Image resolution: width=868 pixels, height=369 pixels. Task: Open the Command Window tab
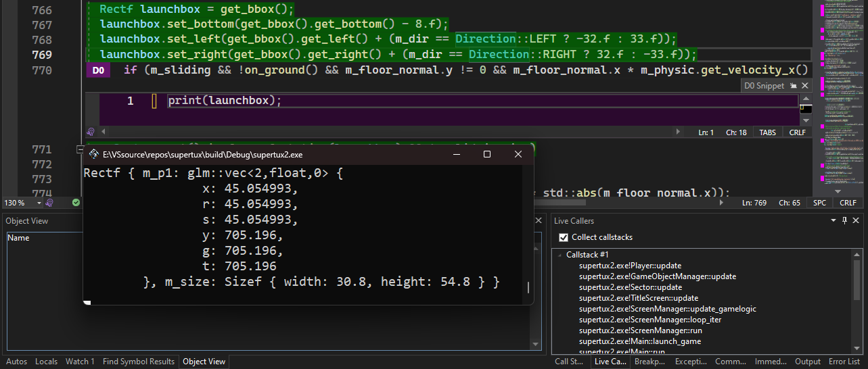[x=731, y=362]
